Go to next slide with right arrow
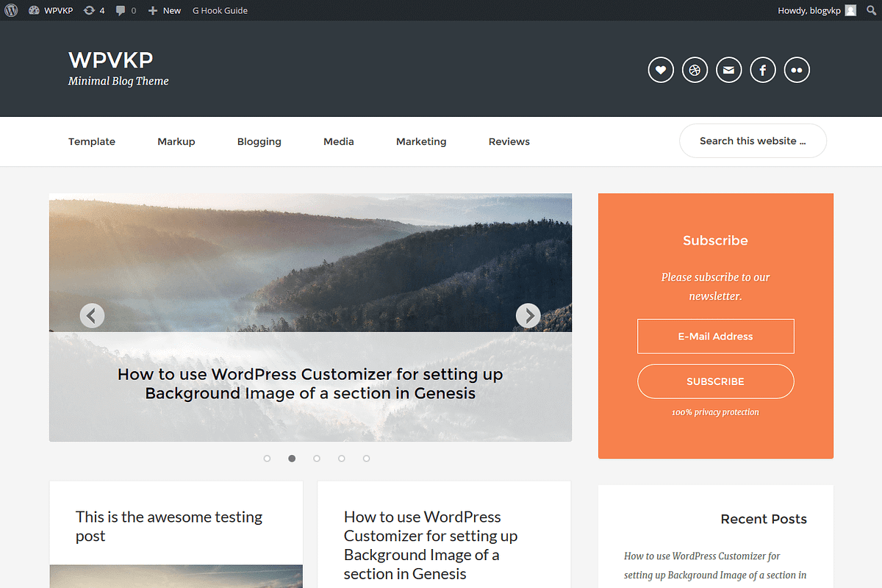Screen dimensions: 882x588 pyautogui.click(x=528, y=315)
